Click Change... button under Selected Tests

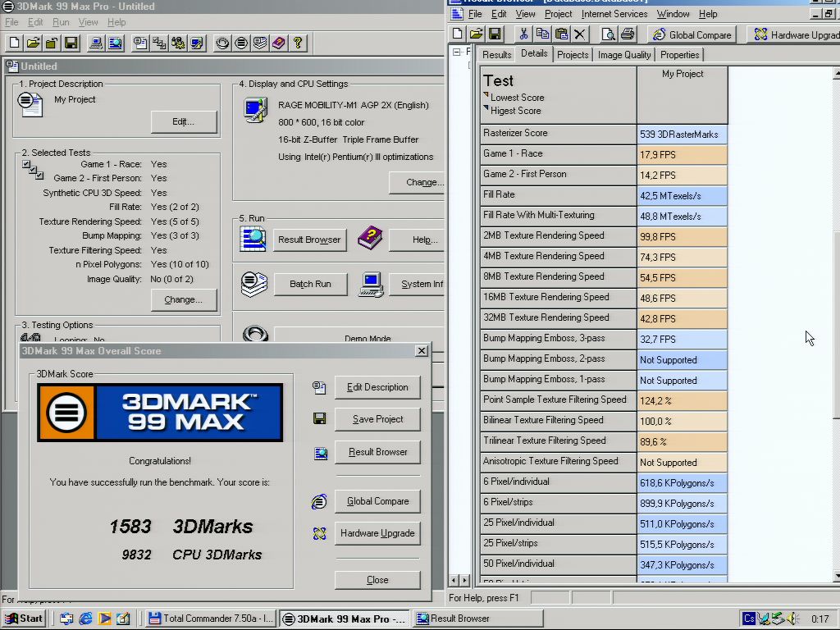point(184,299)
